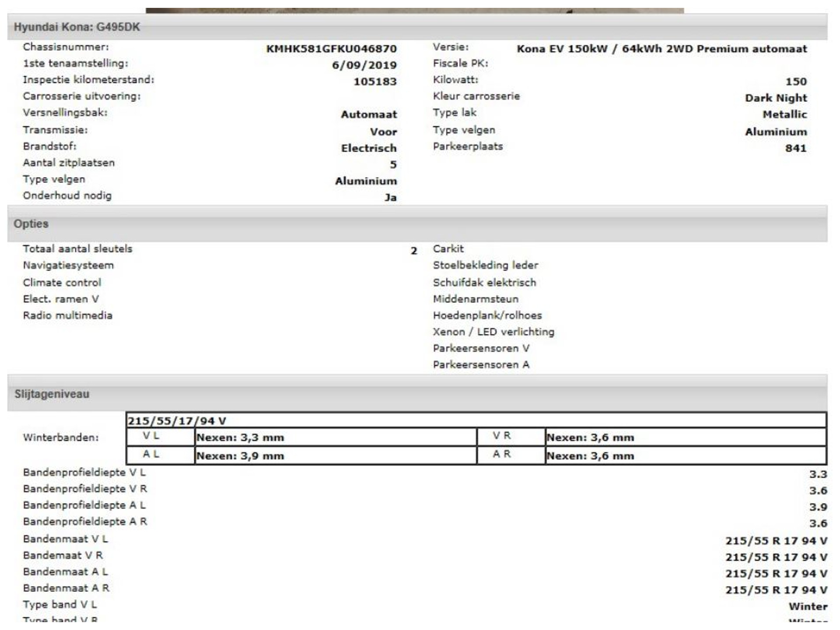Screen dimensions: 840x630
Task: Click the Versnellingsbak value Automaat
Action: 369,115
